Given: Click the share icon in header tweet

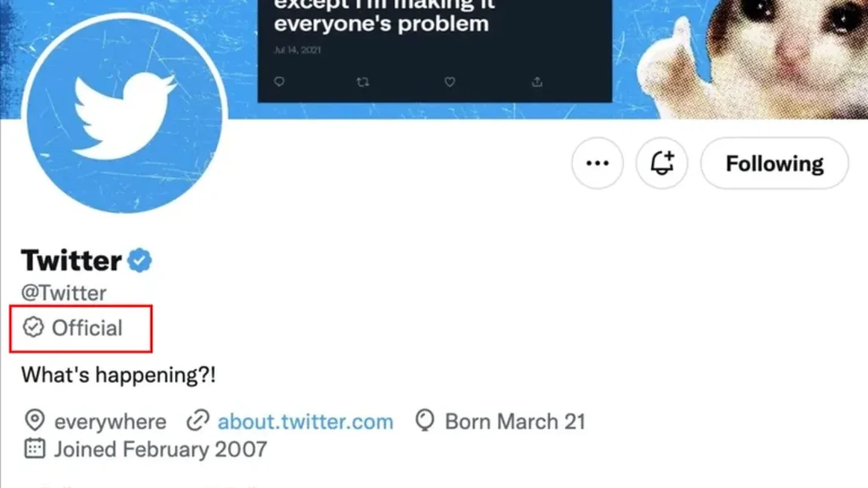Looking at the screenshot, I should click(537, 82).
